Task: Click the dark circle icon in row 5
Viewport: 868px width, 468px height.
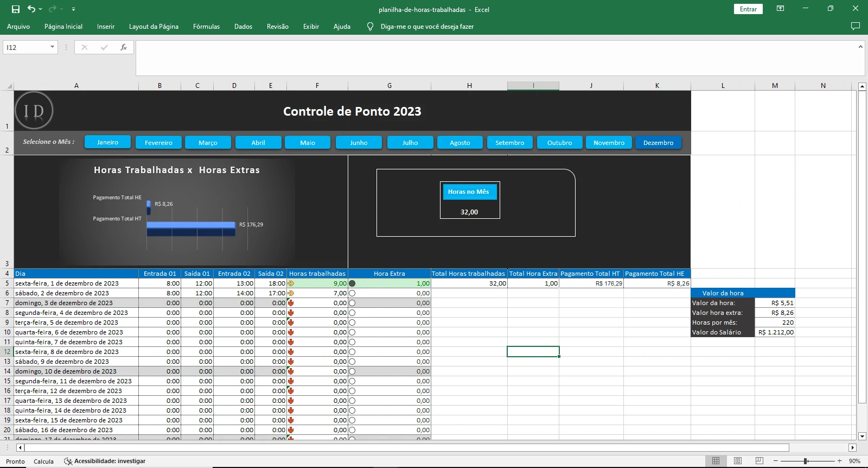Action: (352, 283)
